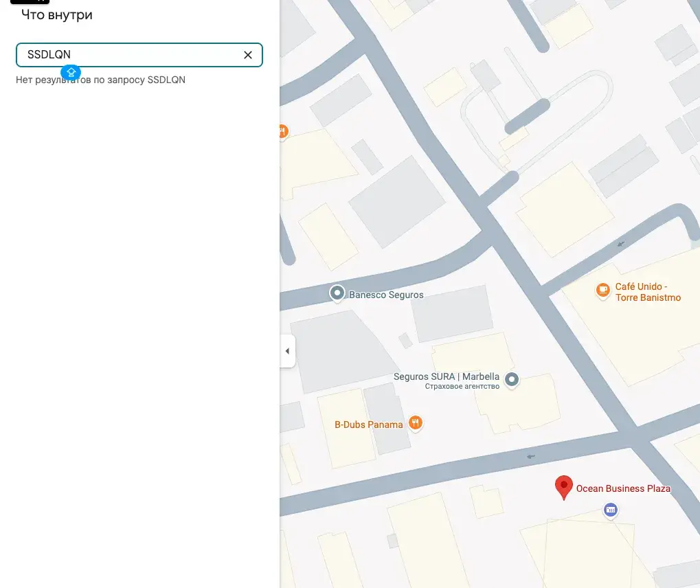Click the Banesco Seguros gray pin icon
This screenshot has height=588, width=700.
[x=337, y=293]
